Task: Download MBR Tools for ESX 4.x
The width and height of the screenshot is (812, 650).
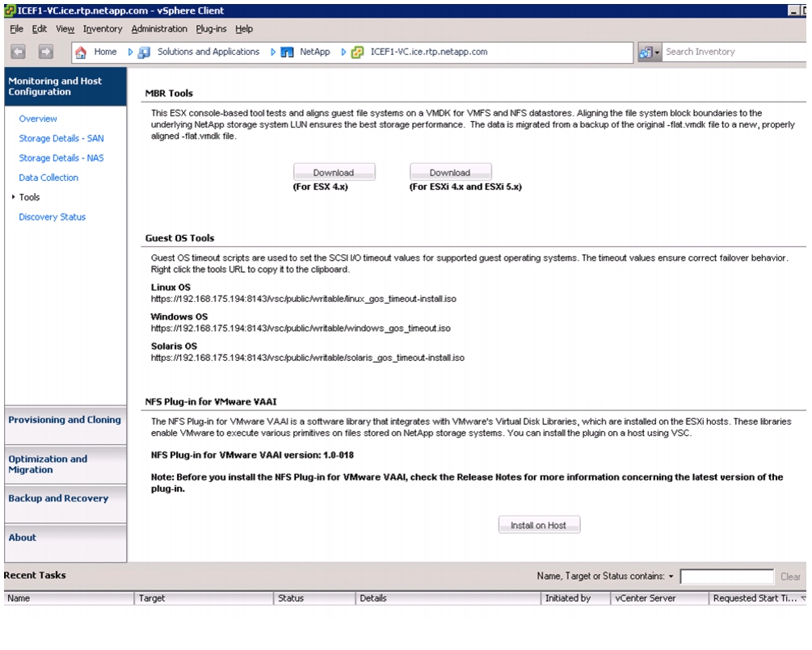Action: [334, 172]
